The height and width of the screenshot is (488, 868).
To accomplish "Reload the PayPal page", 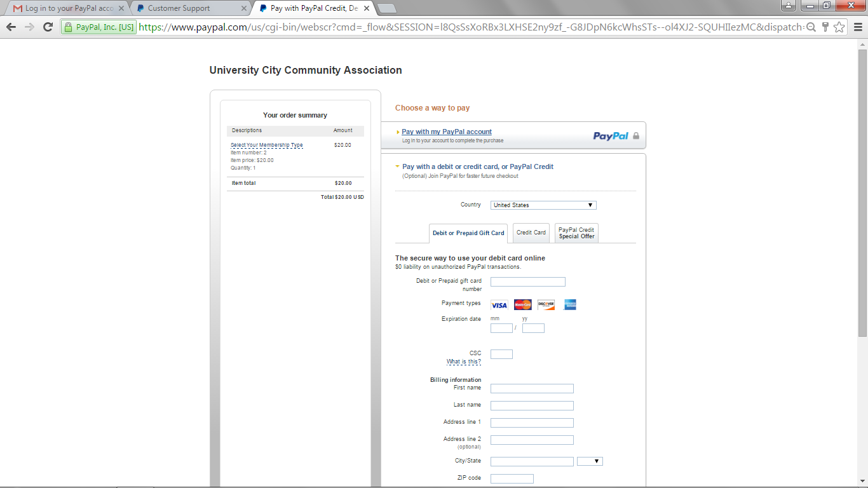I will 48,27.
